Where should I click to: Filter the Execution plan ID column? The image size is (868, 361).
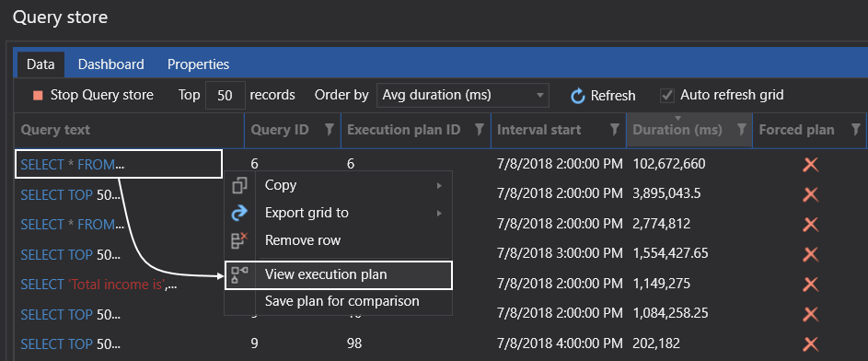480,130
